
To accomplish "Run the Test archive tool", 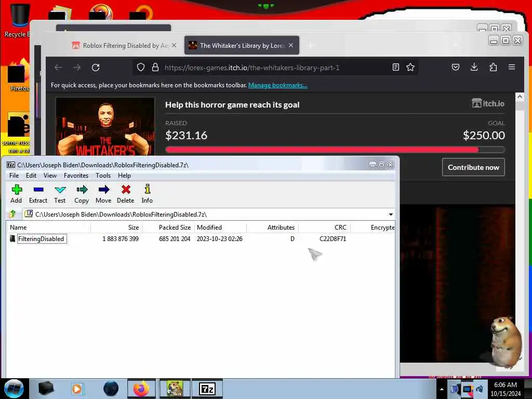I will [x=60, y=194].
